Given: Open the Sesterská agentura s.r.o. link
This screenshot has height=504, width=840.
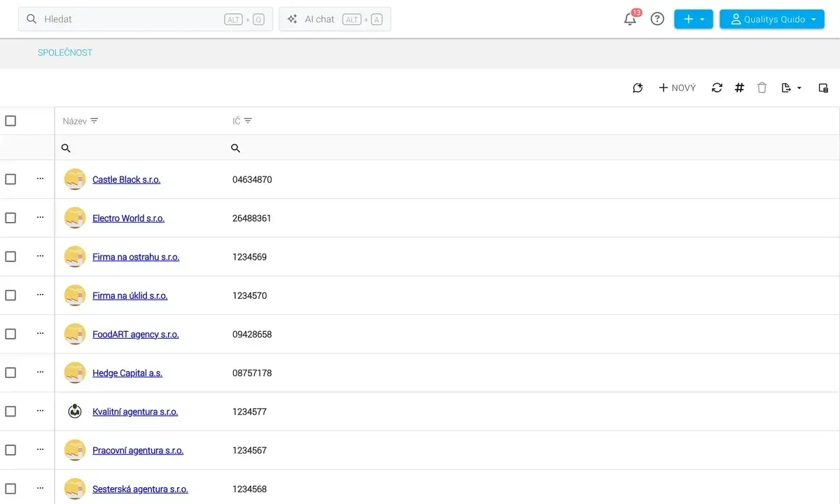Looking at the screenshot, I should [x=140, y=489].
